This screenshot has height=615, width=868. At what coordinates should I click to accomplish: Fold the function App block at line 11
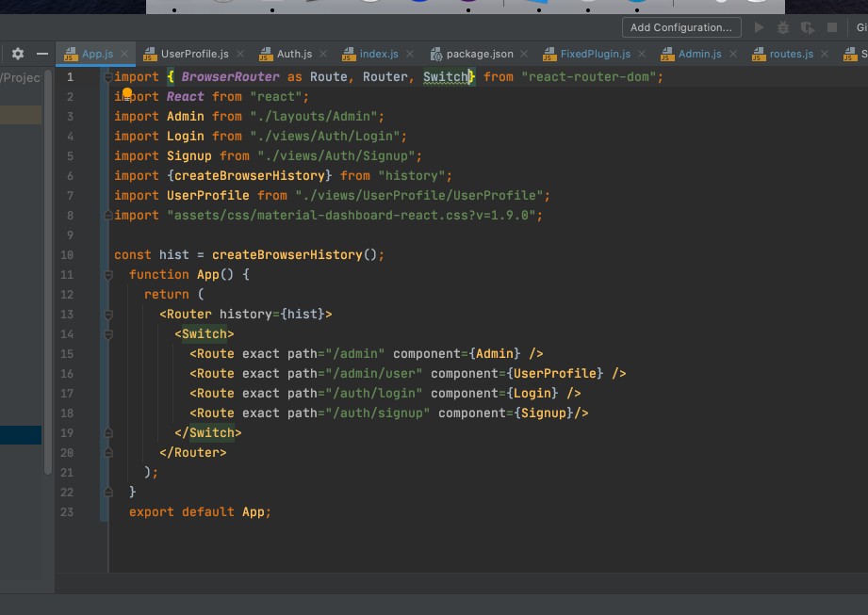[108, 275]
